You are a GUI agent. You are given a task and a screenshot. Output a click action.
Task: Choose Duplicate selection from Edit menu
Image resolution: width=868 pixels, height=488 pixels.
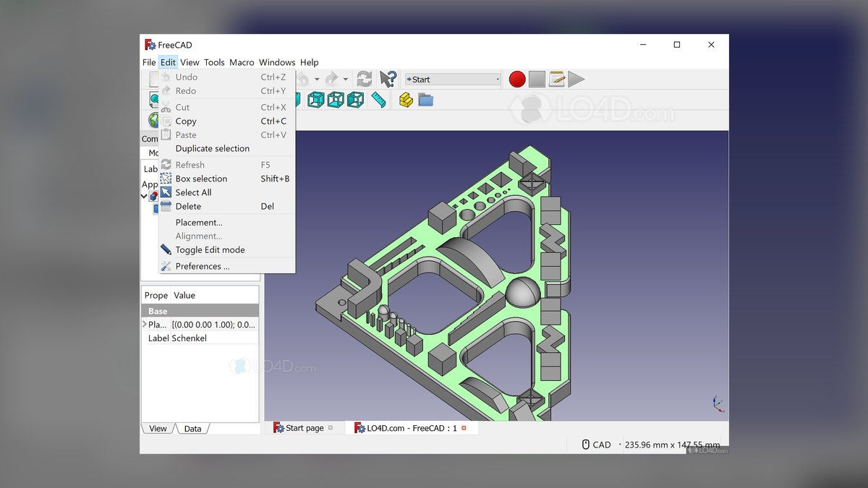point(226,148)
